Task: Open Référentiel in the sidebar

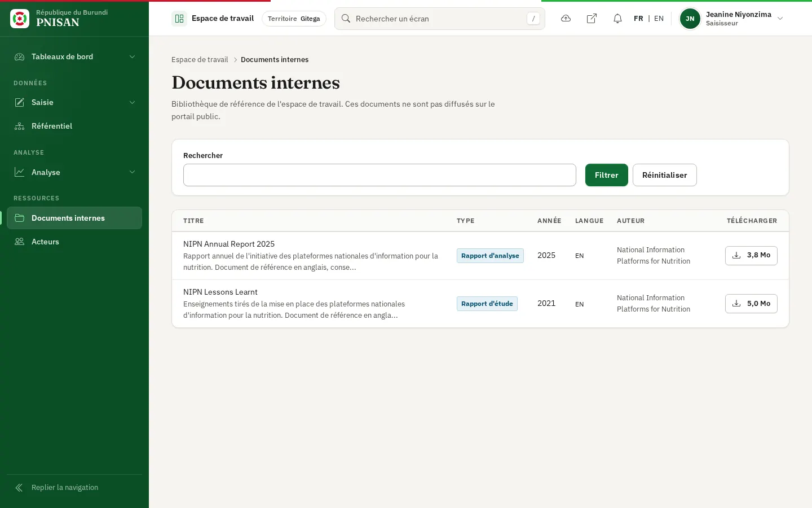Action: pos(74,126)
